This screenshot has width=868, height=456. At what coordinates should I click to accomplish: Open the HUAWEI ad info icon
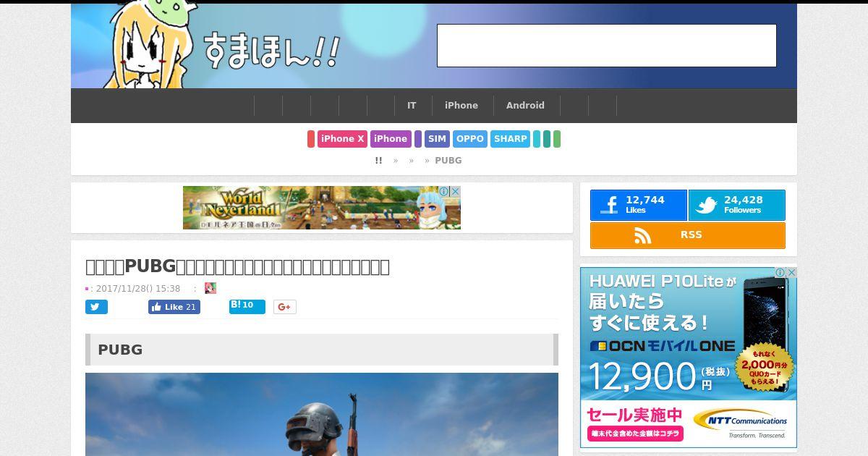coord(780,273)
